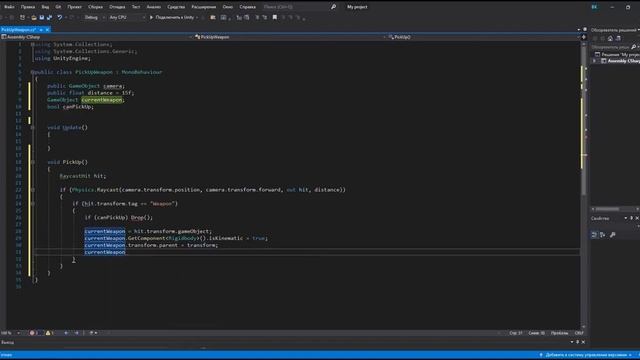Collapse the Update() method region

[32, 127]
